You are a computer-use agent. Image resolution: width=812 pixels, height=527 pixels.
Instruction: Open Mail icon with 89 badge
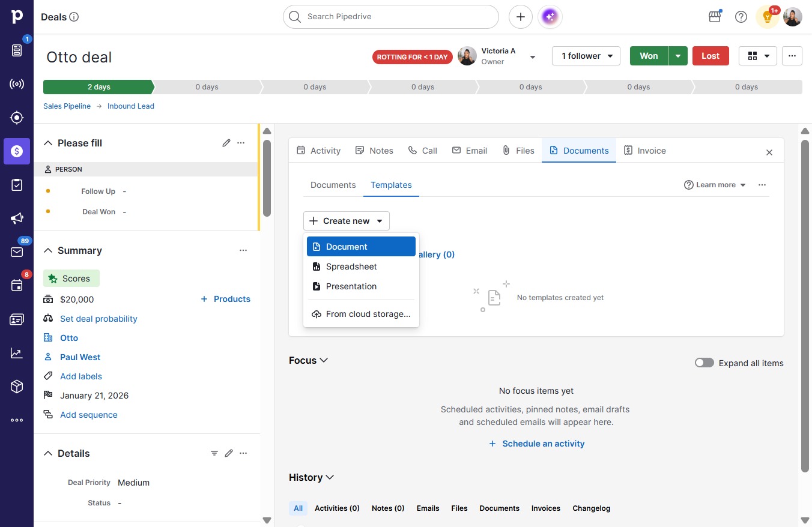(x=17, y=252)
